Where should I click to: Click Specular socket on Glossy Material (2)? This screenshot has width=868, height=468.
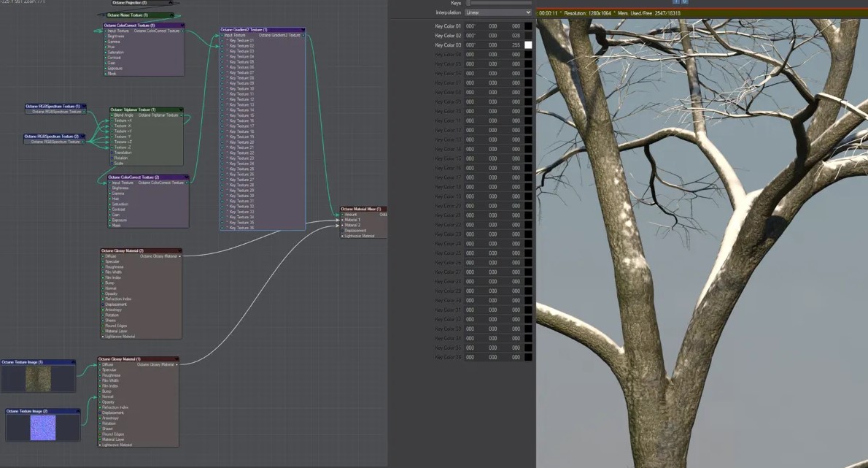(103, 261)
